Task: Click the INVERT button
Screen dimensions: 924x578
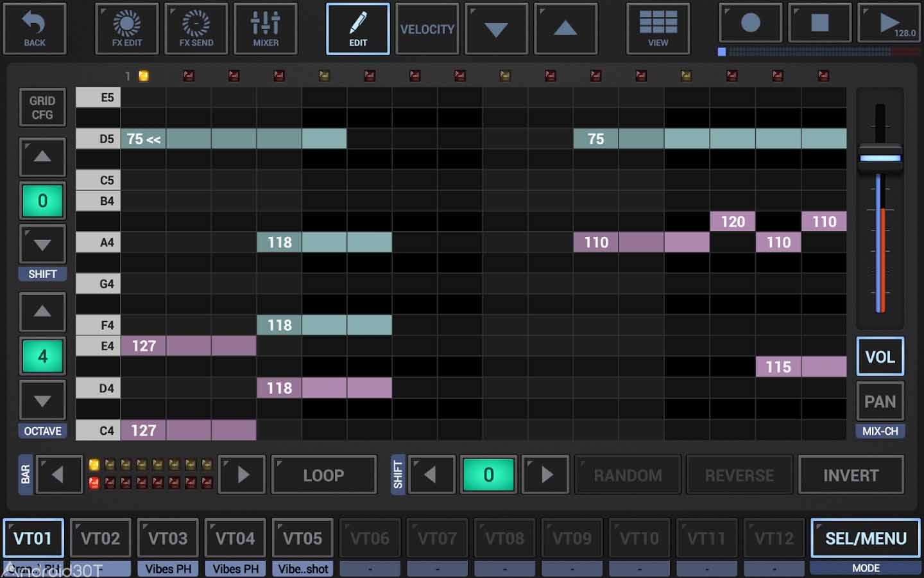Action: click(x=851, y=475)
